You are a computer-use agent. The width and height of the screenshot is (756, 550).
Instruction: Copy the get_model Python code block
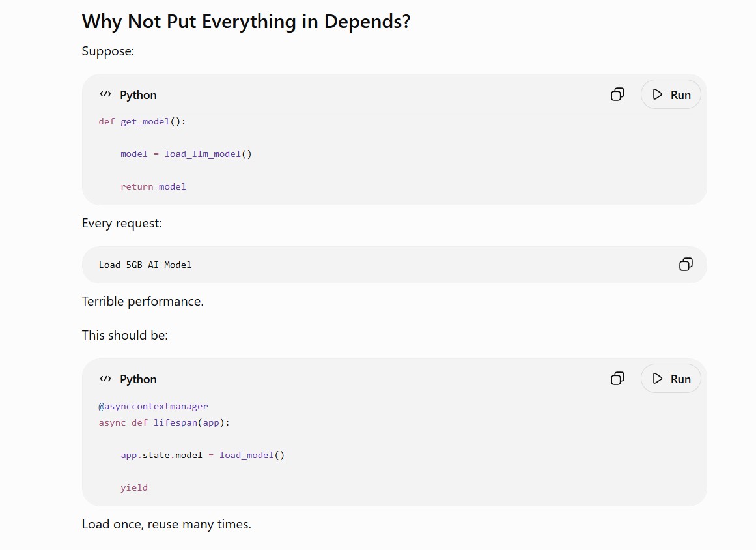pyautogui.click(x=617, y=94)
